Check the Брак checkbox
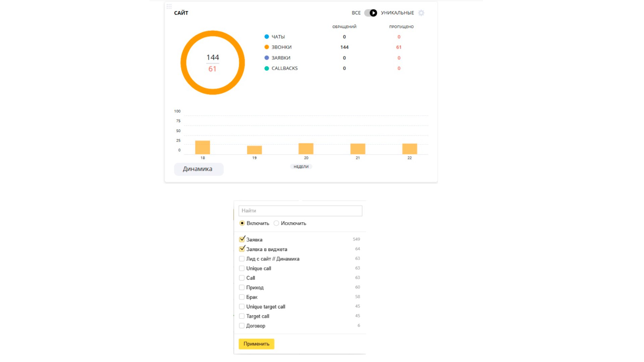 (241, 297)
